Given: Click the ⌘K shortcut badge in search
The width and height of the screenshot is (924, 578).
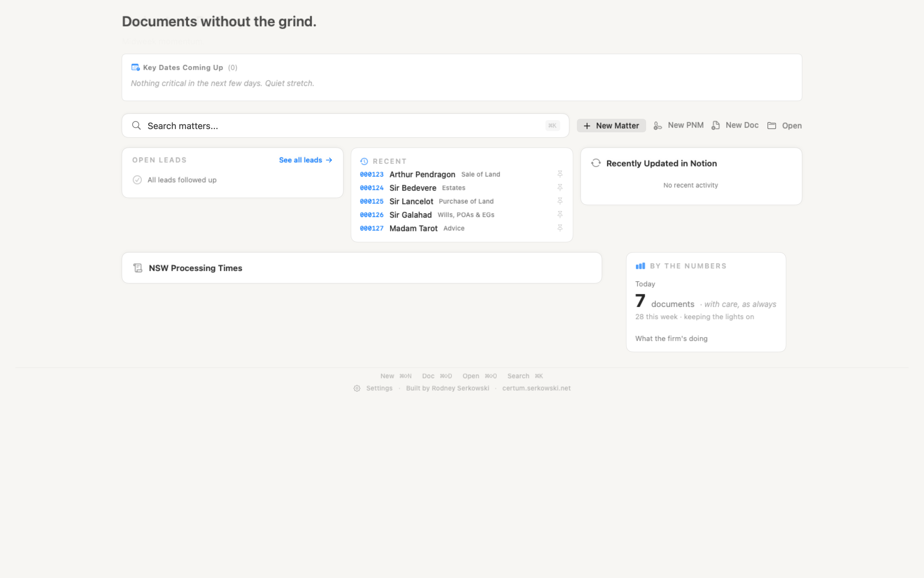Looking at the screenshot, I should tap(552, 125).
